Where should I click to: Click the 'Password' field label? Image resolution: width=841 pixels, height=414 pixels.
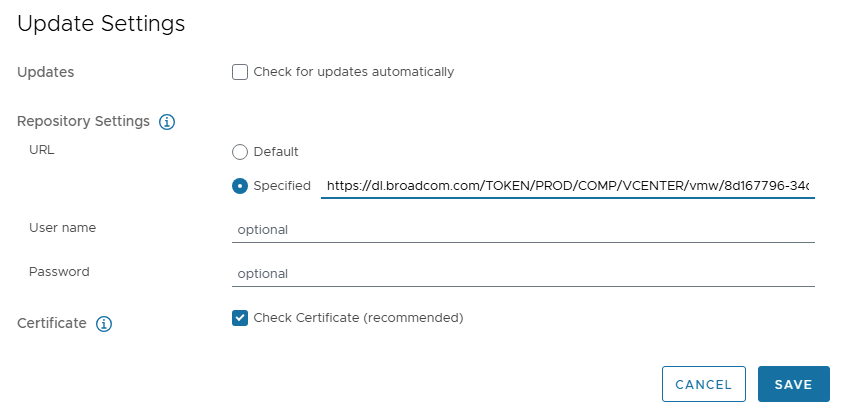click(59, 271)
